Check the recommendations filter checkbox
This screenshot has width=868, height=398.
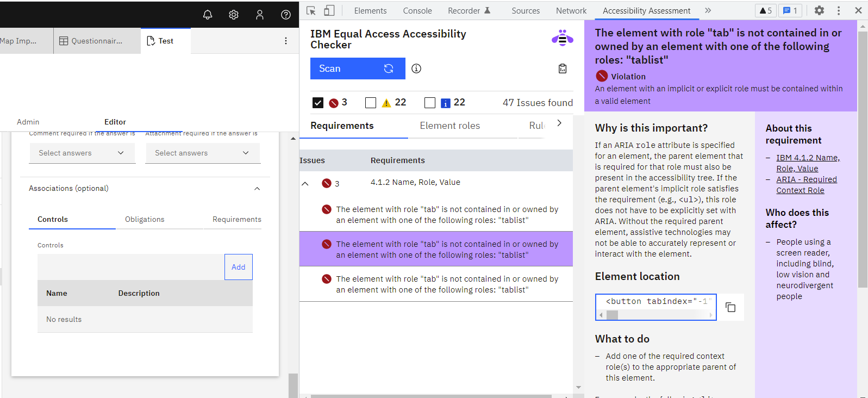(430, 103)
